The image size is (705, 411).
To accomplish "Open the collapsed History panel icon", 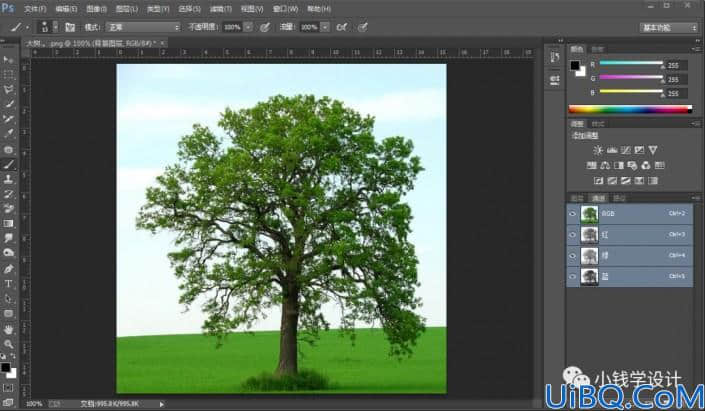I will (554, 57).
